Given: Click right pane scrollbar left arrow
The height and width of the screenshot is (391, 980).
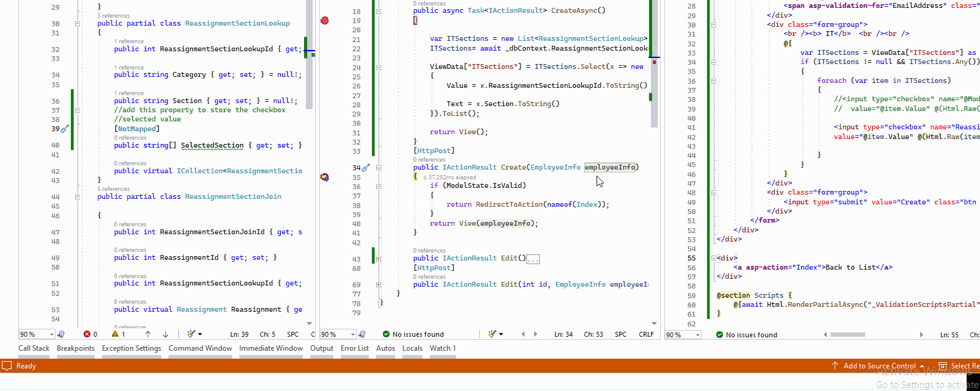Looking at the screenshot, I should 826,334.
